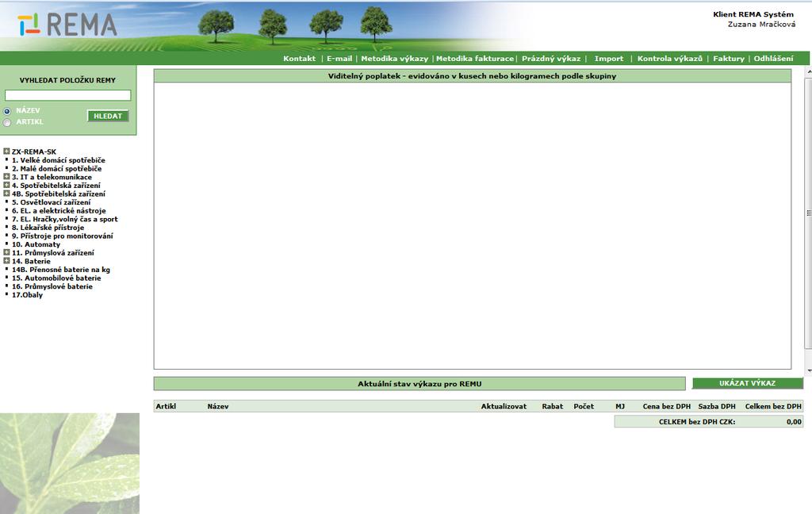The width and height of the screenshot is (812, 514).
Task: Click the Sazba DPH header
Action: tap(717, 406)
